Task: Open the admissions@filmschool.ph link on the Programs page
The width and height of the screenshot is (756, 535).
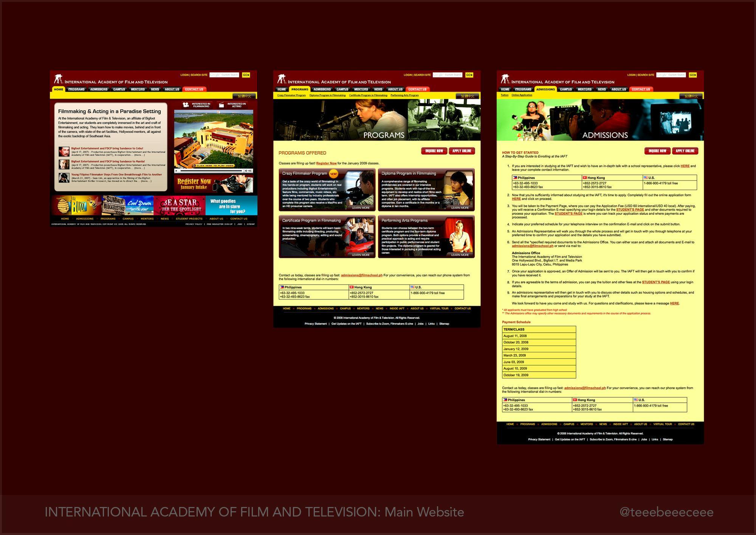Action: pos(361,275)
